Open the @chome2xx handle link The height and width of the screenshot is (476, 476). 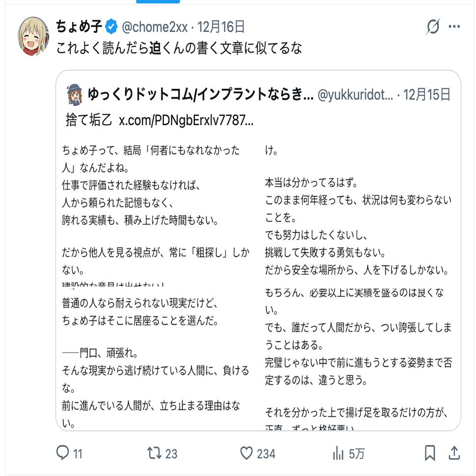pos(154,27)
